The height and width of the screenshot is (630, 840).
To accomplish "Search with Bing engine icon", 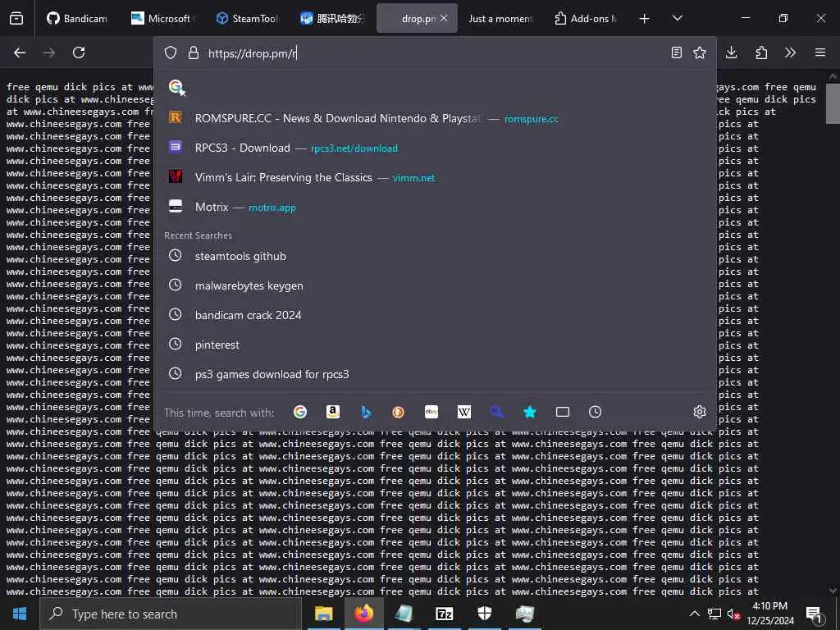I will [x=366, y=412].
